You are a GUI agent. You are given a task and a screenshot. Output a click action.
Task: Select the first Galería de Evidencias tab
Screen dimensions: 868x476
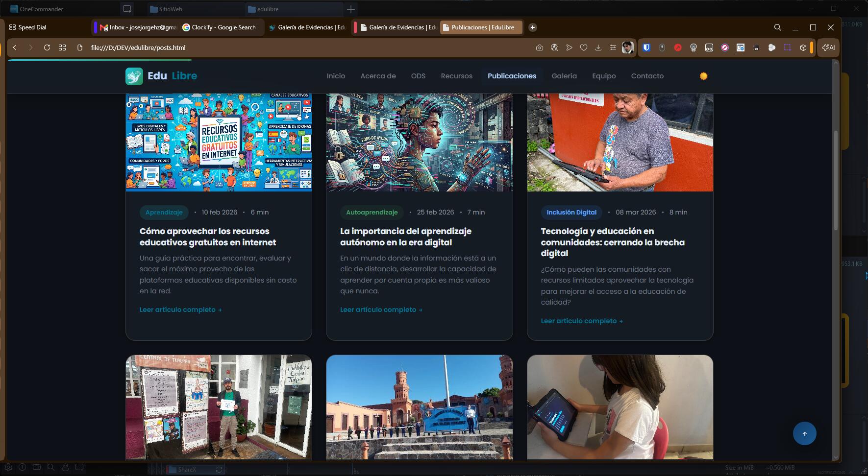coord(307,27)
